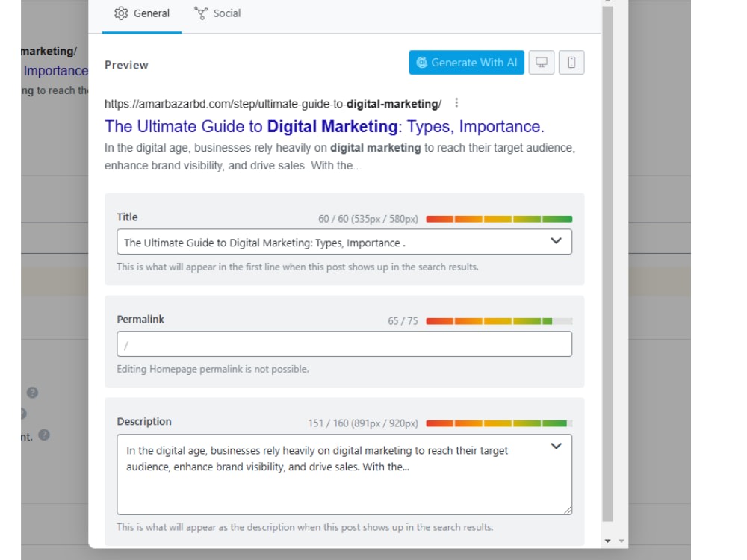Screen dimensions: 747x560
Task: Click the Permalink input field
Action: coord(344,344)
